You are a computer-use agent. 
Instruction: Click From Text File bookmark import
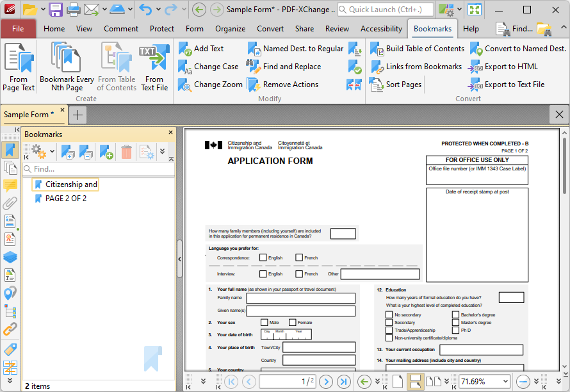[154, 67]
